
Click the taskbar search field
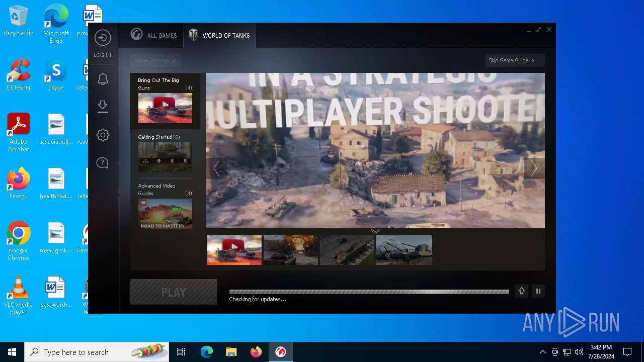pos(97,352)
